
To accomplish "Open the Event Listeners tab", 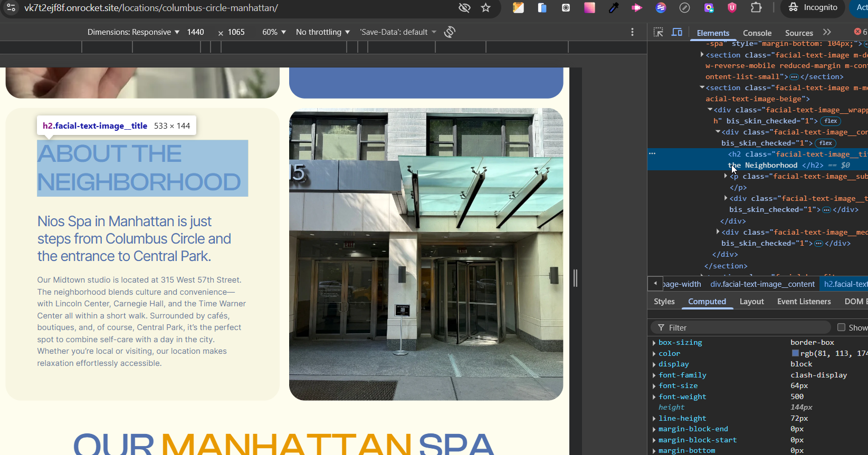I will pos(804,302).
